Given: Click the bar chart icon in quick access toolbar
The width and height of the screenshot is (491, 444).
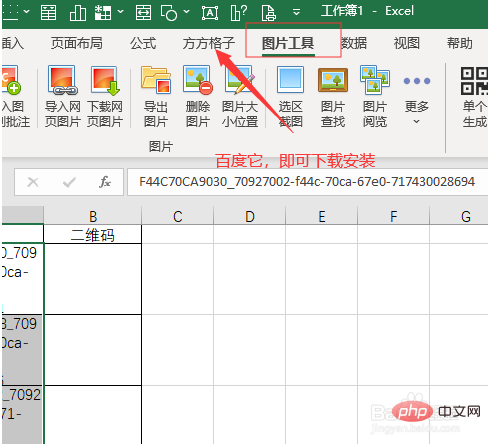Looking at the screenshot, I should [77, 13].
